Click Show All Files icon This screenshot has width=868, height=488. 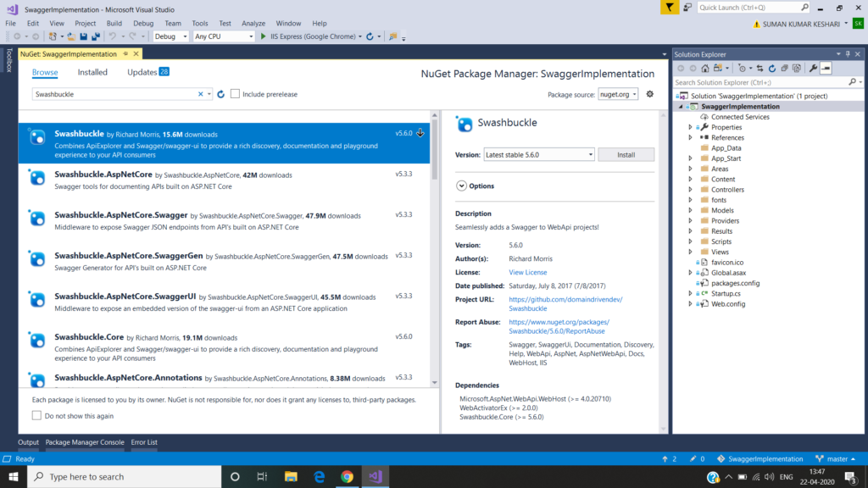(797, 68)
